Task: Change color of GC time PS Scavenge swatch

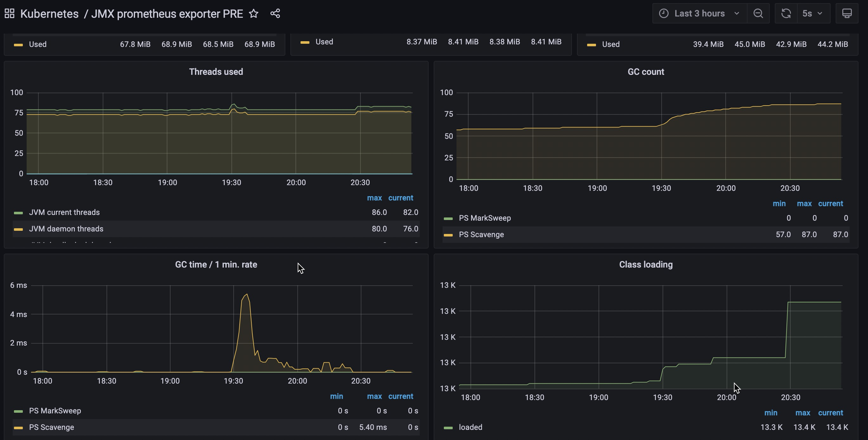Action: coord(18,428)
